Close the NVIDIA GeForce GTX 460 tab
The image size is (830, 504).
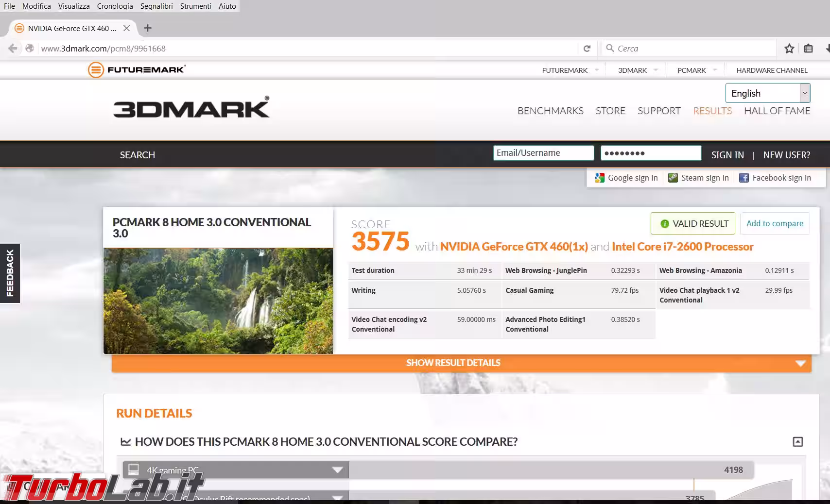pyautogui.click(x=126, y=28)
